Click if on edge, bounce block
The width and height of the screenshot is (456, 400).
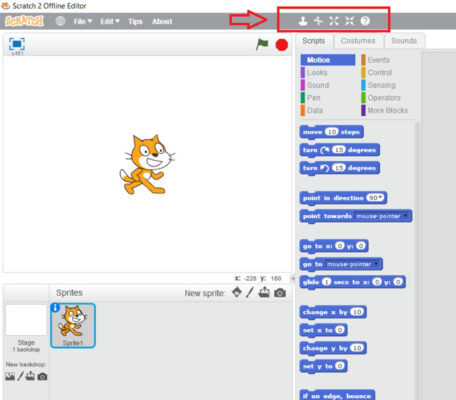[x=337, y=396]
